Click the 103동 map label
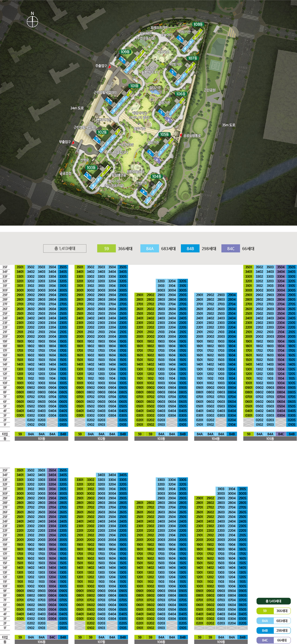Viewport: 297px width, 644px height. (91, 168)
